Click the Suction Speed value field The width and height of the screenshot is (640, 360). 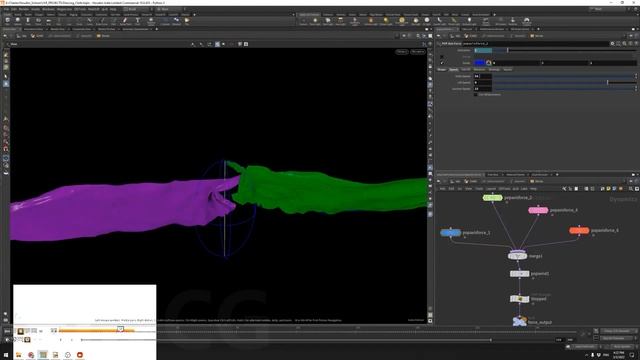(x=482, y=89)
